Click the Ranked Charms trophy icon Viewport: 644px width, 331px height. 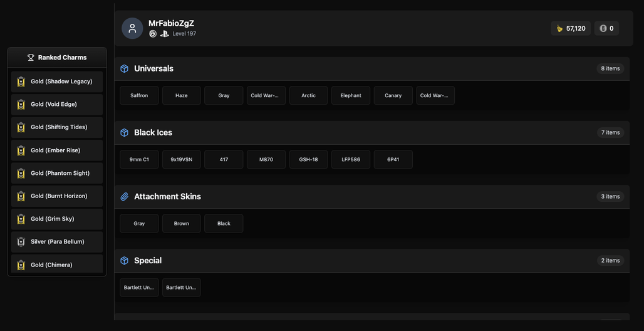(x=31, y=58)
